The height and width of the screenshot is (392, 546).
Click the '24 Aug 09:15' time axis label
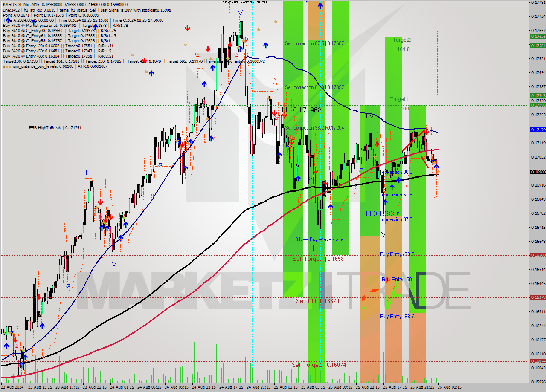(x=176, y=387)
